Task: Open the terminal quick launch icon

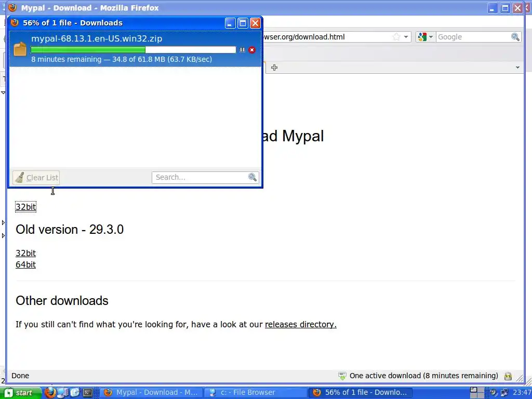Action: 87,393
